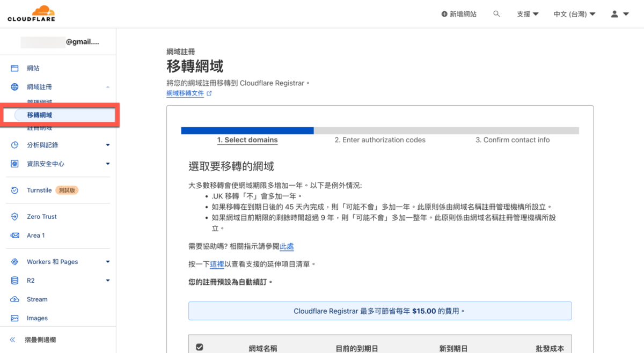Click the @gmail account name
Image resolution: width=644 pixels, height=353 pixels.
click(x=82, y=42)
